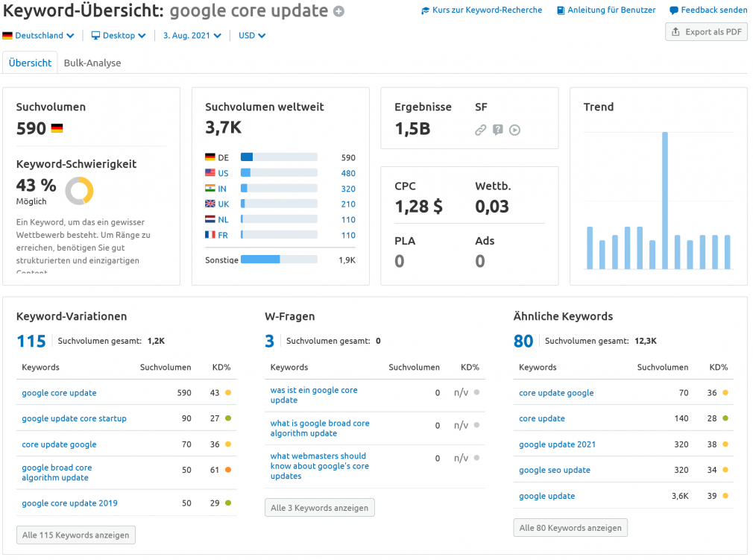Open the 3. Aug. 2021 date dropdown
The image size is (753, 560).
pos(192,36)
